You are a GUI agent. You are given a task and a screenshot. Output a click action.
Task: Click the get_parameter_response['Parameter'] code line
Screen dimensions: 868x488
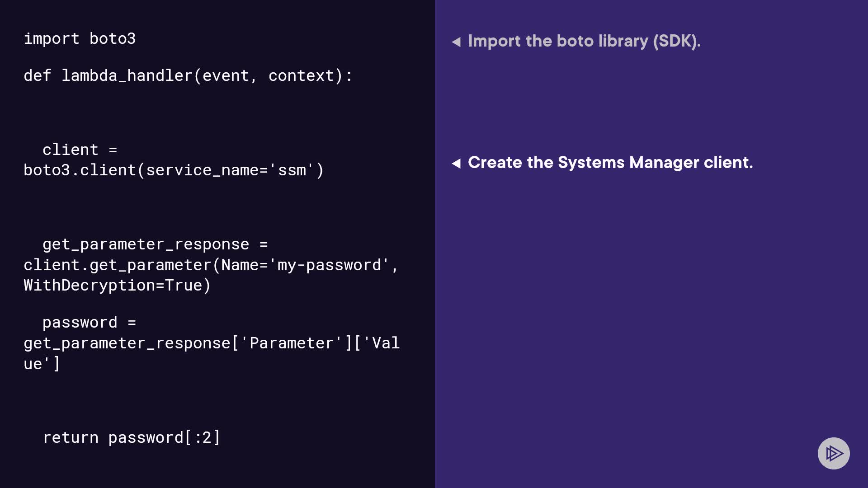pos(212,343)
